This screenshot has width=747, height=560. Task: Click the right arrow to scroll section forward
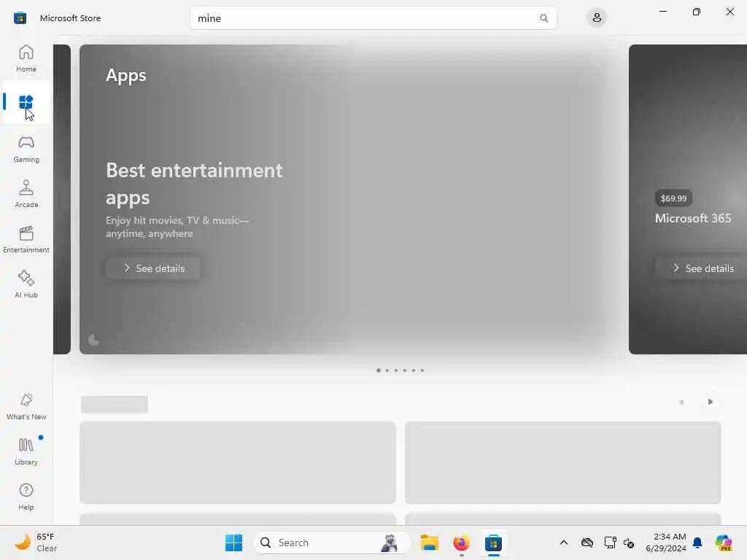click(710, 402)
